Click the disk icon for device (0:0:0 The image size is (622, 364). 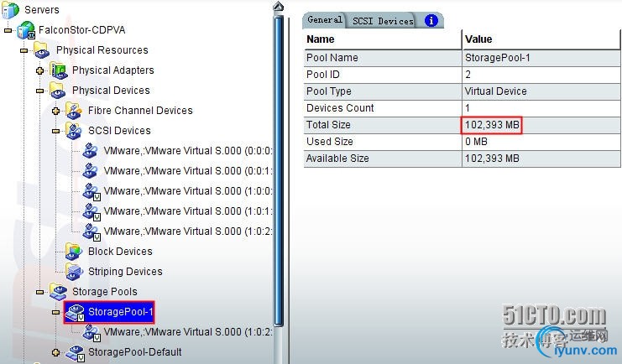(x=91, y=151)
